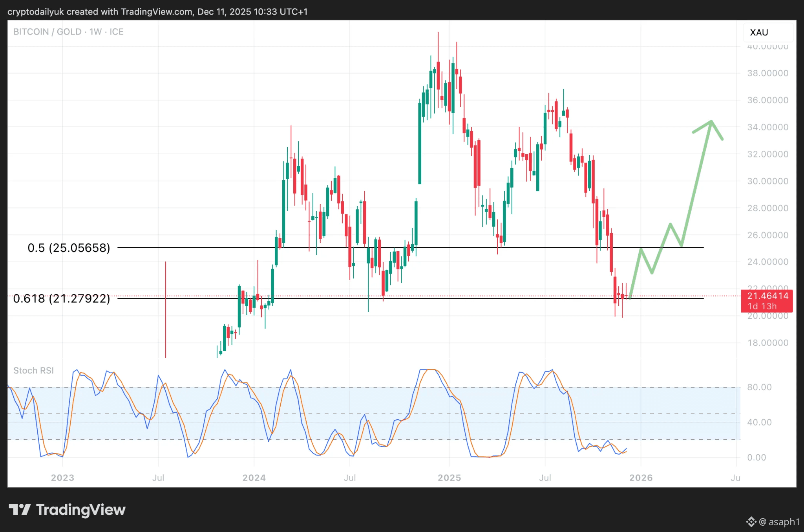Click the cryptodailyuk attribution header text
The height and width of the screenshot is (532, 804).
click(157, 12)
